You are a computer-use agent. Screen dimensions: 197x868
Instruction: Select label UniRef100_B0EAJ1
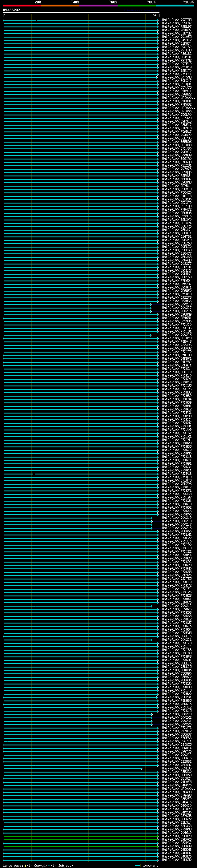point(176,365)
